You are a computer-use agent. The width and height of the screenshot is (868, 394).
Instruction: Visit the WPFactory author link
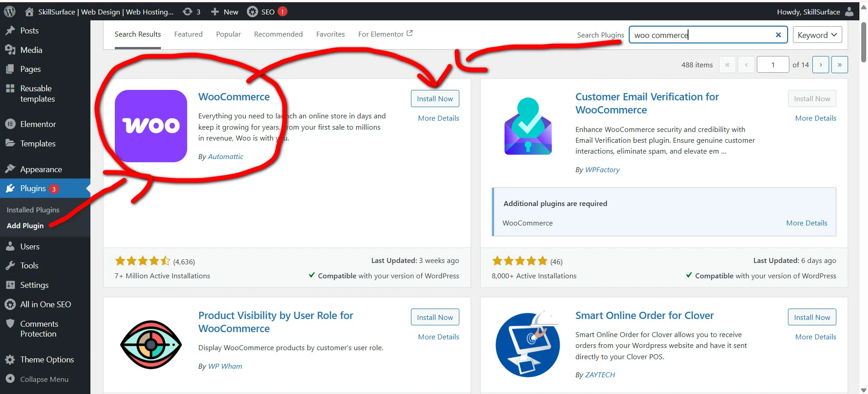click(x=602, y=170)
